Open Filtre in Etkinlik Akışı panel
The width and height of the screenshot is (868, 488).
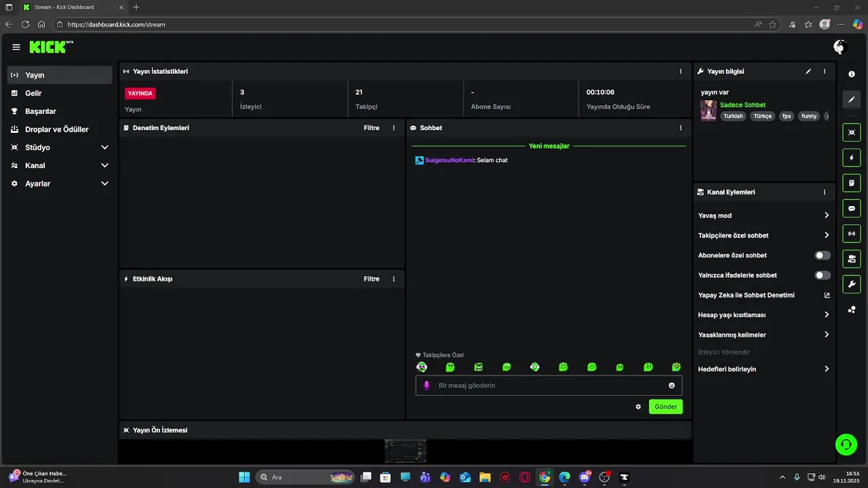pyautogui.click(x=372, y=279)
